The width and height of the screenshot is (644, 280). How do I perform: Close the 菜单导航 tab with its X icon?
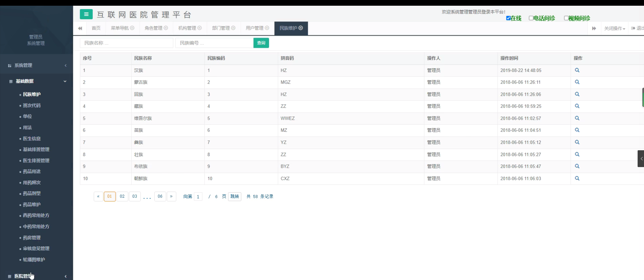pyautogui.click(x=132, y=28)
